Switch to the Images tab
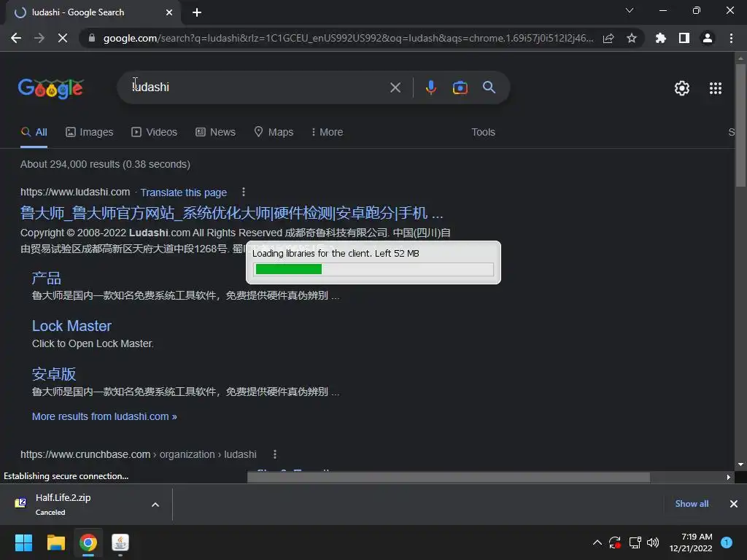The width and height of the screenshot is (747, 560). pyautogui.click(x=90, y=133)
